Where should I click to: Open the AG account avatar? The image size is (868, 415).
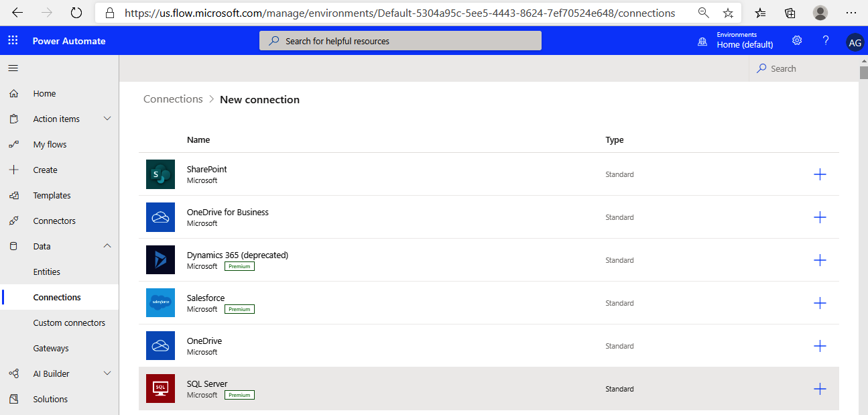tap(855, 42)
